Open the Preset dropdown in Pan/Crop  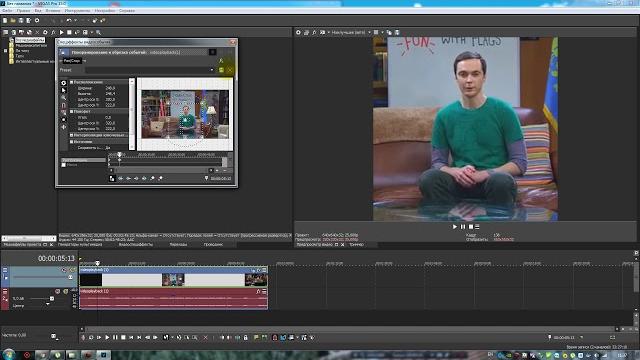(211, 70)
